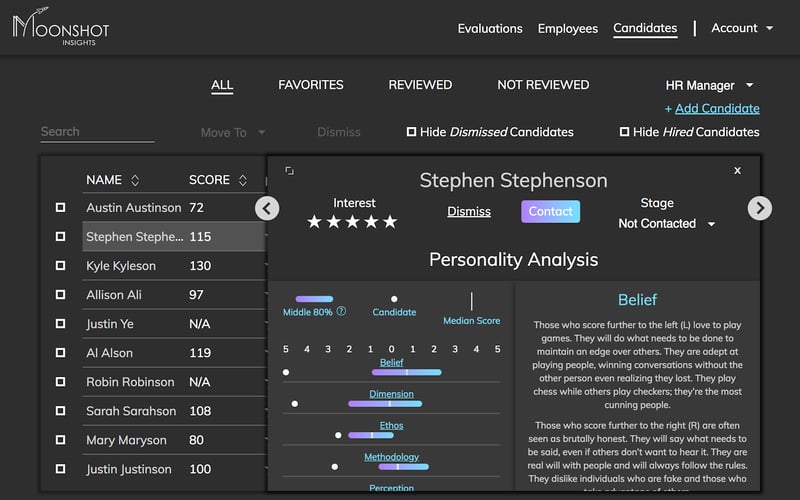800x500 pixels.
Task: Toggle Hide Dismissed Candidates checkbox
Action: click(x=411, y=132)
